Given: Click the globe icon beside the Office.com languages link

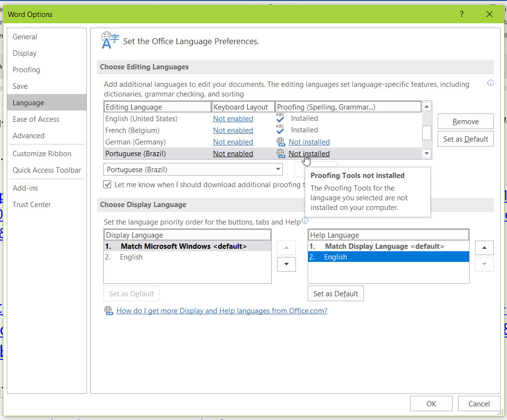Looking at the screenshot, I should click(109, 311).
